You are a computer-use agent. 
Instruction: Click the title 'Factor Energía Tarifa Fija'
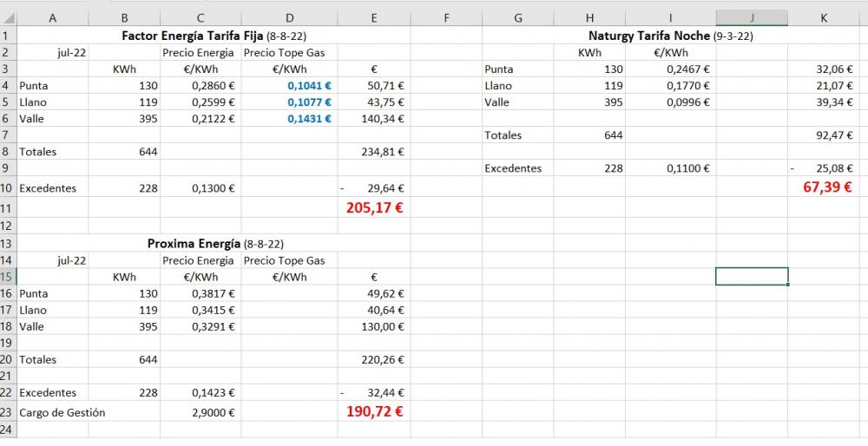(193, 36)
